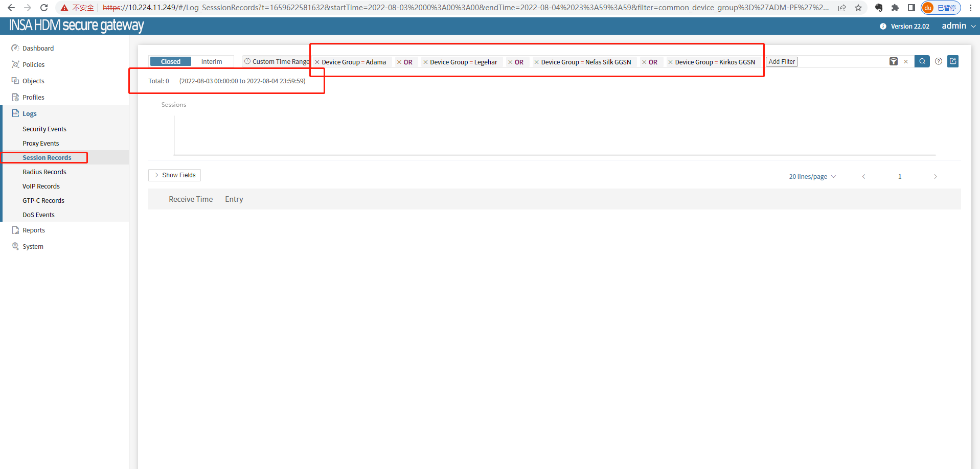Screen dimensions: 980x469
Task: Open the 20 lines/page dropdown
Action: point(812,177)
